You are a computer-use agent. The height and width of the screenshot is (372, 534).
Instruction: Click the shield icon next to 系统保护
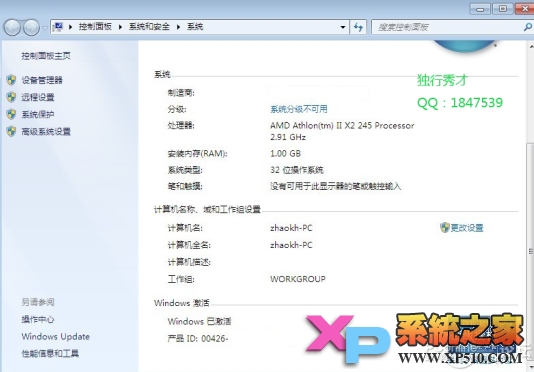pos(11,114)
